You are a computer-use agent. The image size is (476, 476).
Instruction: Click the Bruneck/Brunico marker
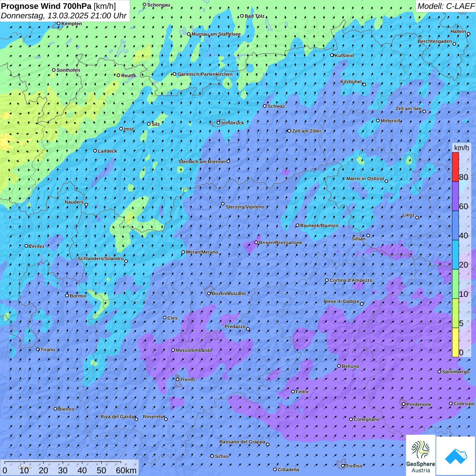click(x=297, y=225)
